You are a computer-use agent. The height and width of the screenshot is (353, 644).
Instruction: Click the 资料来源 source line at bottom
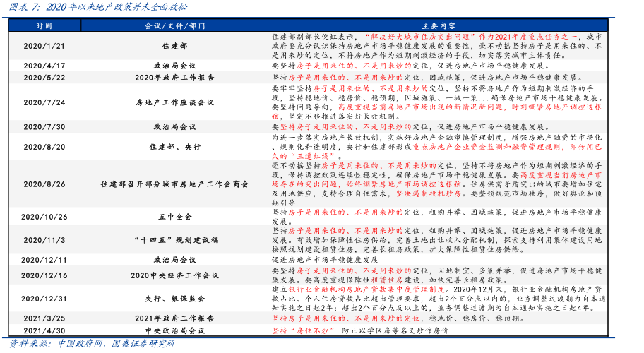click(92, 344)
